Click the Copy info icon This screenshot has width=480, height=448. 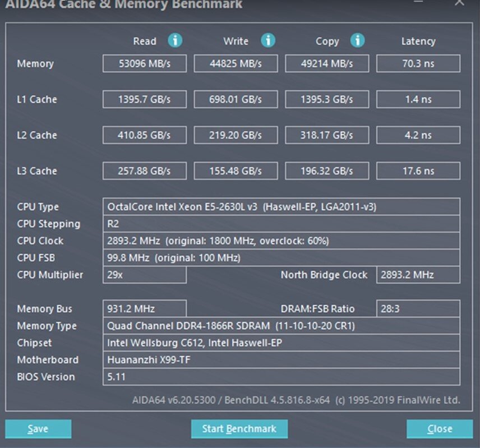click(358, 40)
